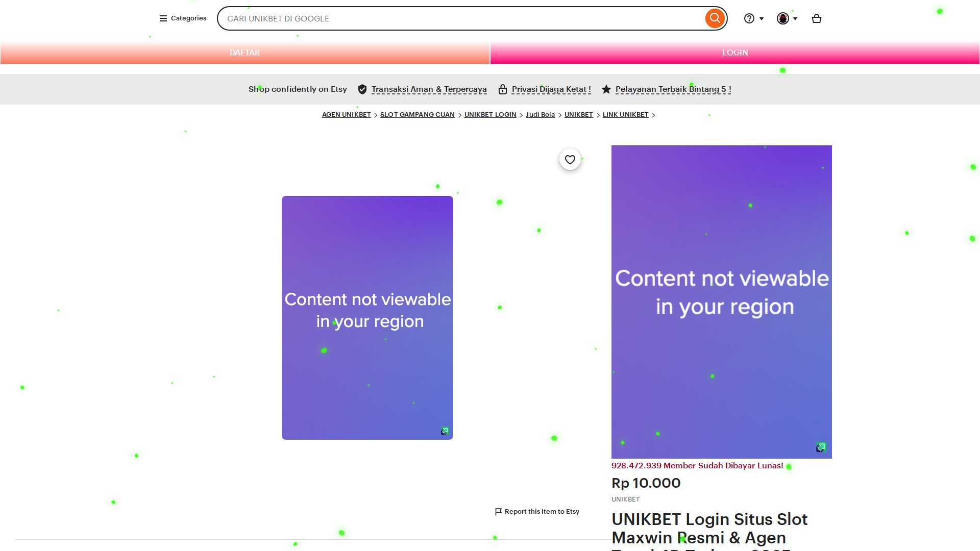Expand the help dropdown arrow

point(762,19)
